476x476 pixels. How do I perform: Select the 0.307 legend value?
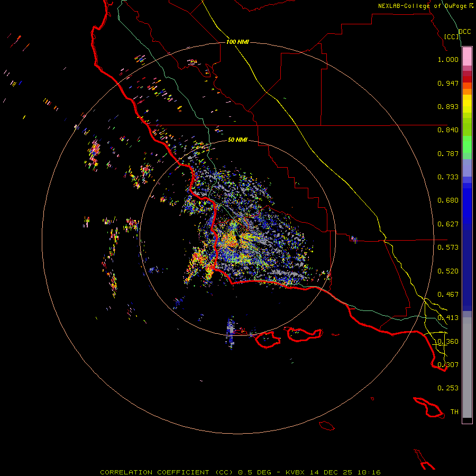click(448, 365)
